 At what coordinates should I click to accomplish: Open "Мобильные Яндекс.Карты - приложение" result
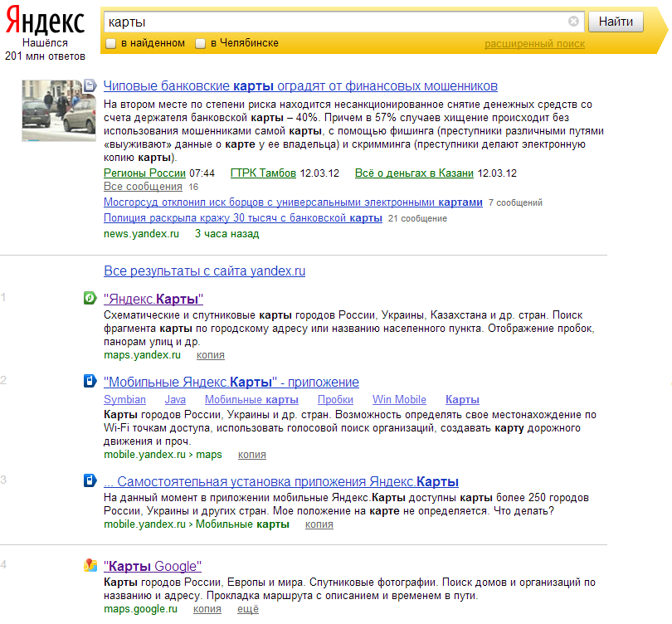coord(231,382)
